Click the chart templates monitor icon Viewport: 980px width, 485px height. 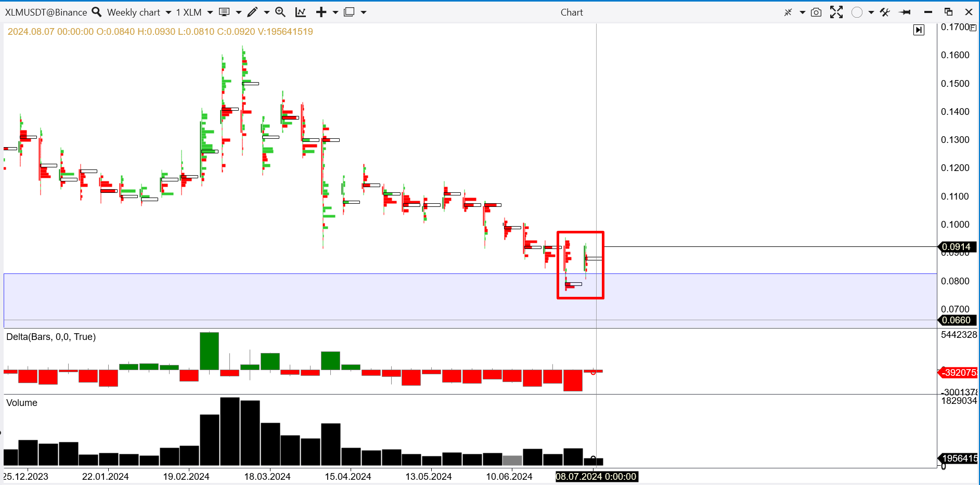pos(224,12)
